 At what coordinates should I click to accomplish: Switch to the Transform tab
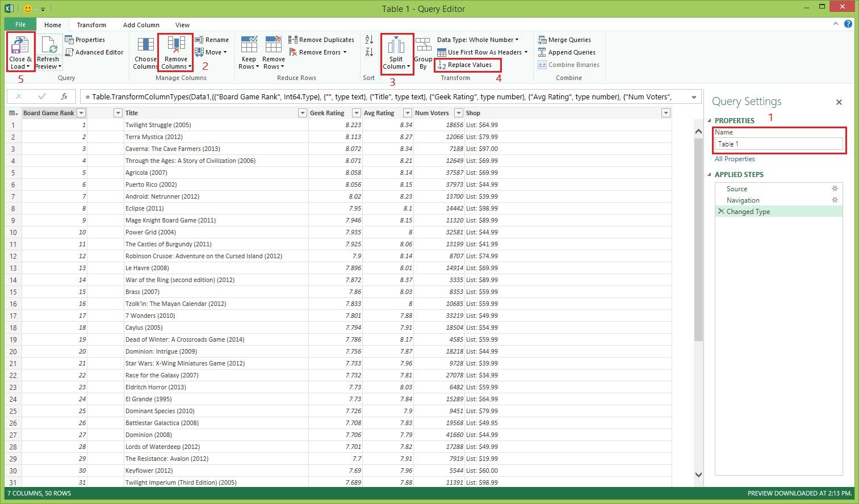point(91,25)
